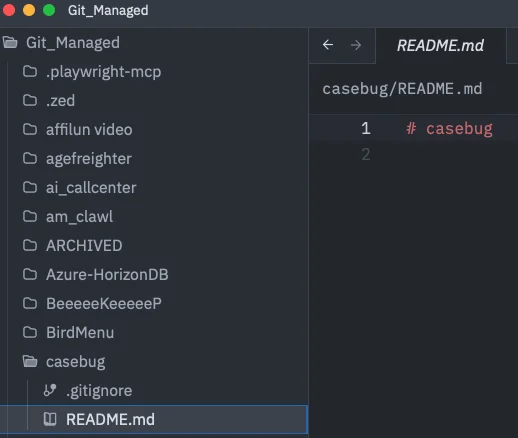The width and height of the screenshot is (518, 438).
Task: Select the README.md editor tab
Action: 440,45
